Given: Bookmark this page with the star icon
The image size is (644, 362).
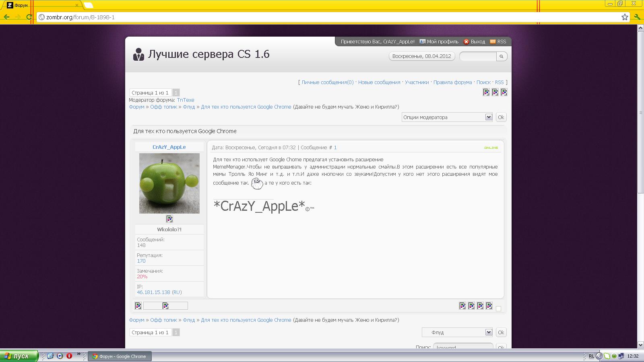Looking at the screenshot, I should (625, 17).
